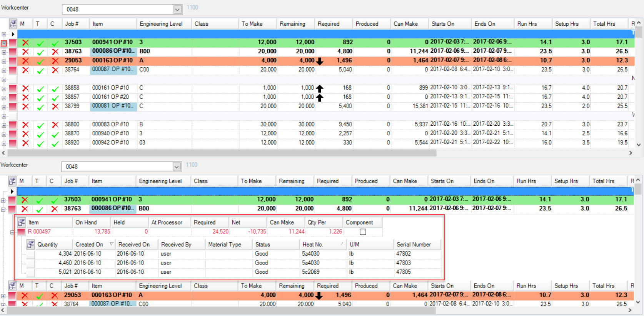Expand top grid row for job 37503

(x=4, y=43)
